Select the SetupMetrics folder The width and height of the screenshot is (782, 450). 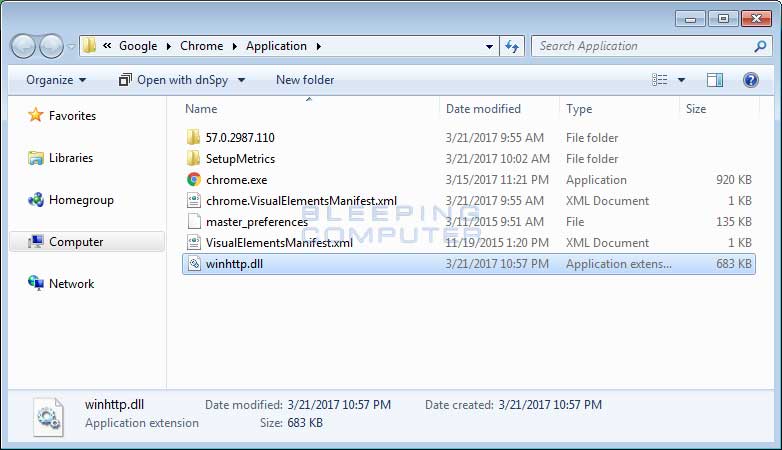(x=240, y=159)
